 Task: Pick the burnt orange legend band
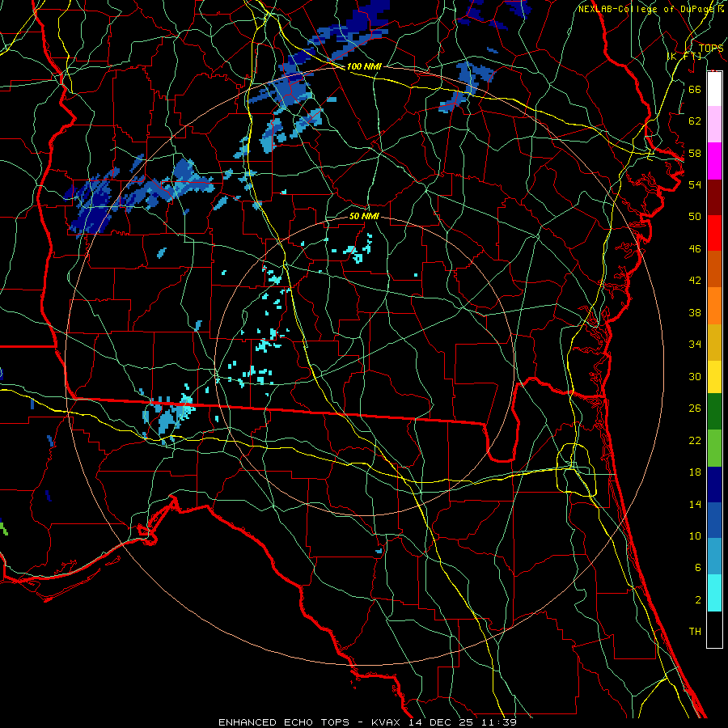pyautogui.click(x=714, y=269)
